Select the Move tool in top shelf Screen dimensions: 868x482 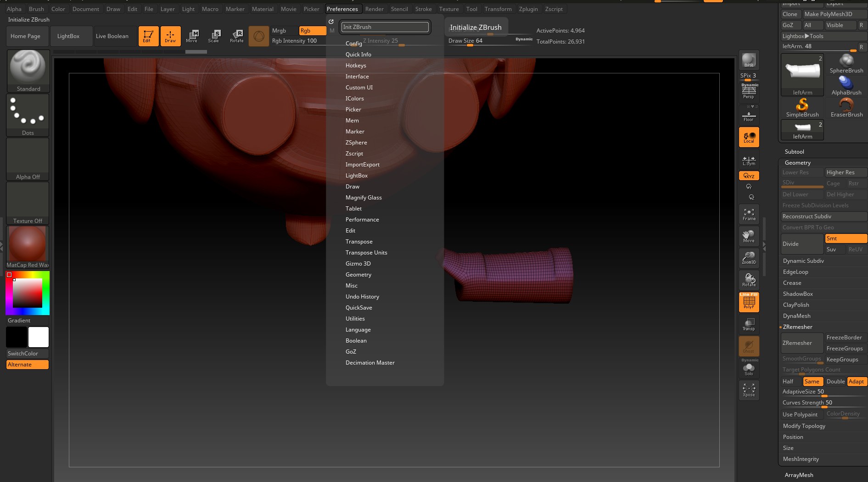192,36
